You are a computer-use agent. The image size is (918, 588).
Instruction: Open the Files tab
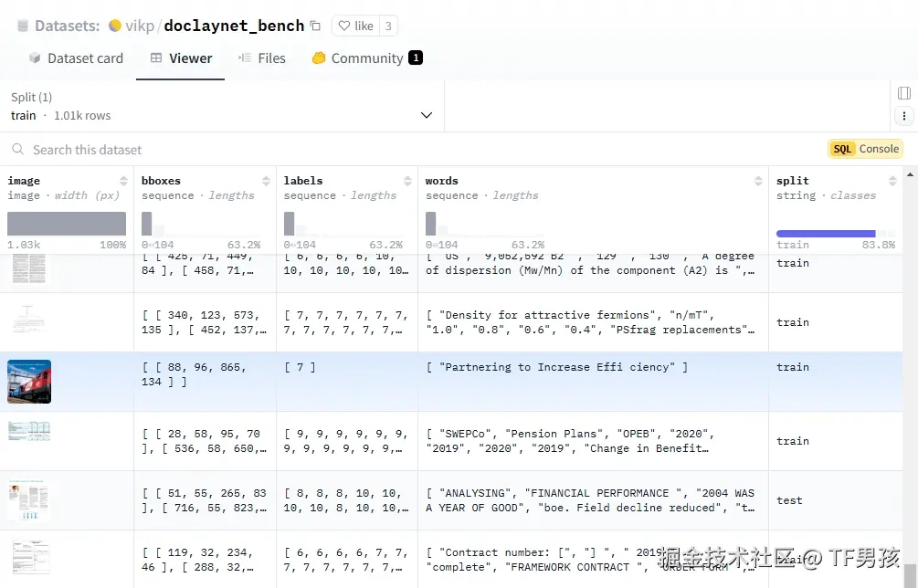click(x=262, y=58)
